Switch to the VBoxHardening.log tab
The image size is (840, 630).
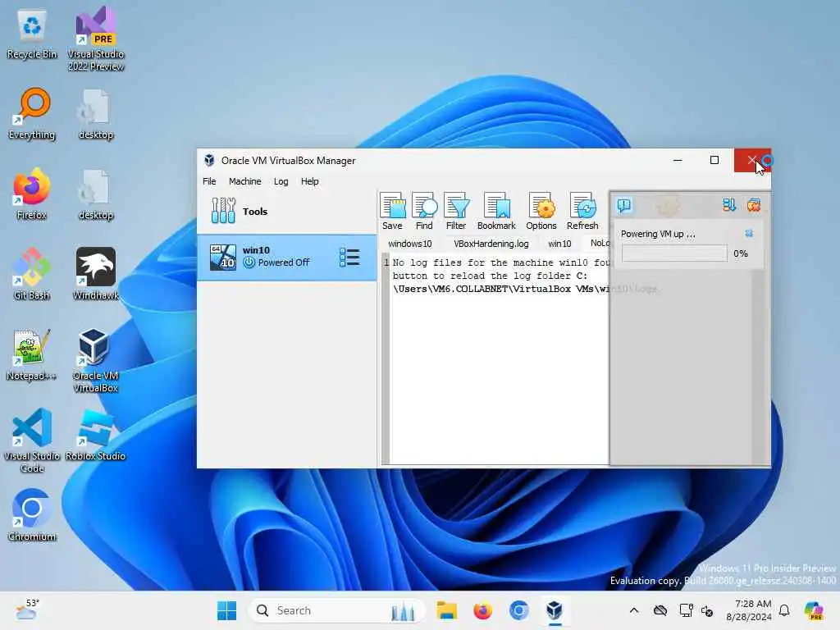pos(491,244)
